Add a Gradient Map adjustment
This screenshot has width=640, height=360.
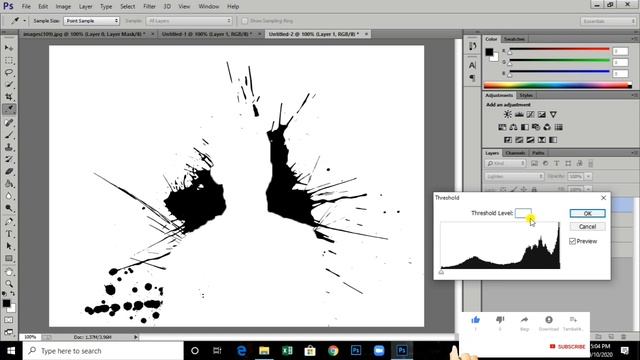click(x=553, y=140)
